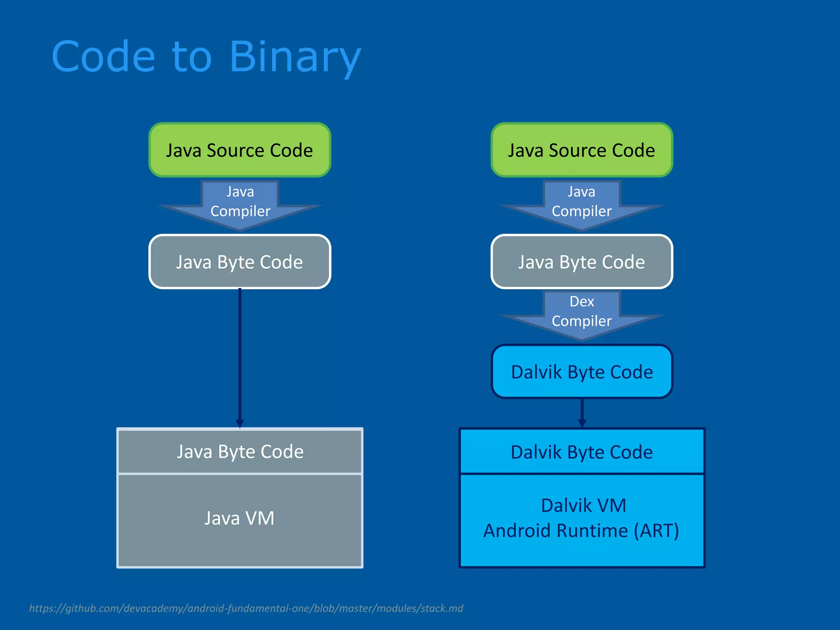840x630 pixels.
Task: Select the Java Byte Code header above Java VM
Action: (240, 451)
